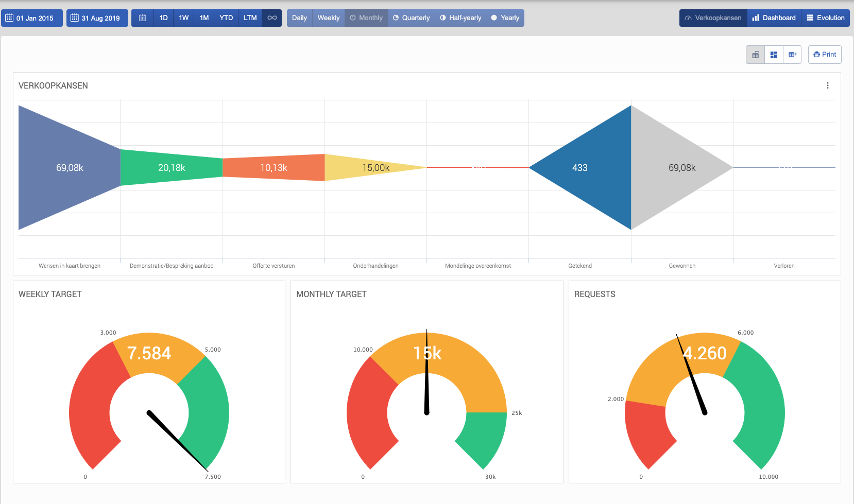This screenshot has width=854, height=504.
Task: Click the calendar icon beside 1D
Action: [143, 18]
